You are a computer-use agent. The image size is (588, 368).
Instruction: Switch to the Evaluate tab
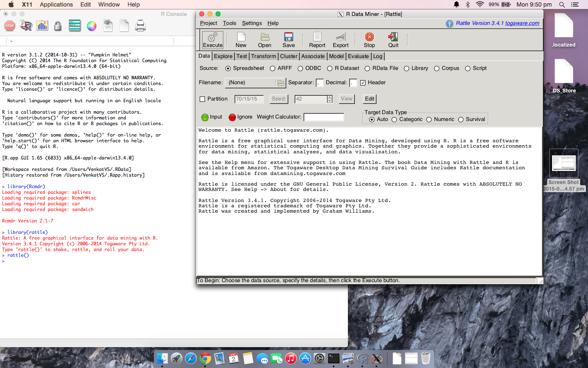pyautogui.click(x=358, y=56)
